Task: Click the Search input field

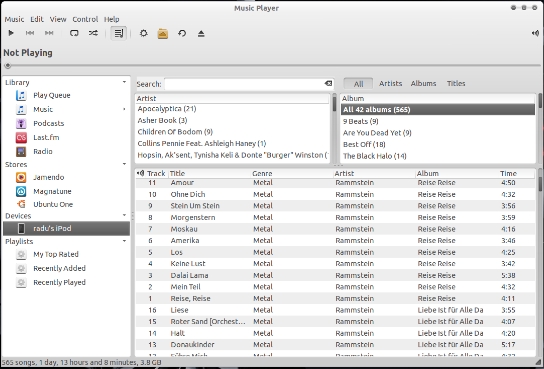Action: point(244,84)
